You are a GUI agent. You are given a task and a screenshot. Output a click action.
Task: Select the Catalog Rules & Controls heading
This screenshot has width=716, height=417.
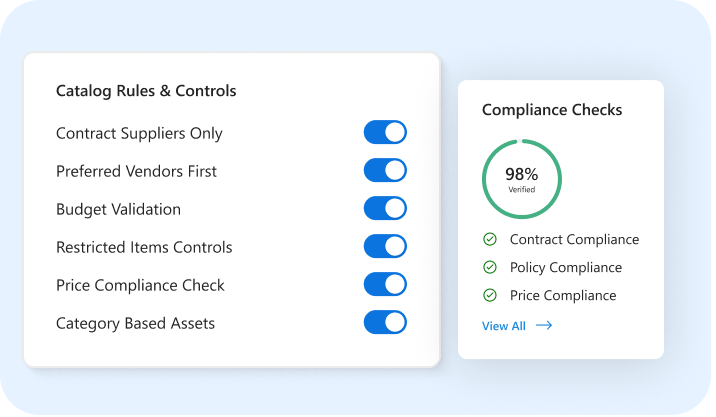tap(146, 91)
